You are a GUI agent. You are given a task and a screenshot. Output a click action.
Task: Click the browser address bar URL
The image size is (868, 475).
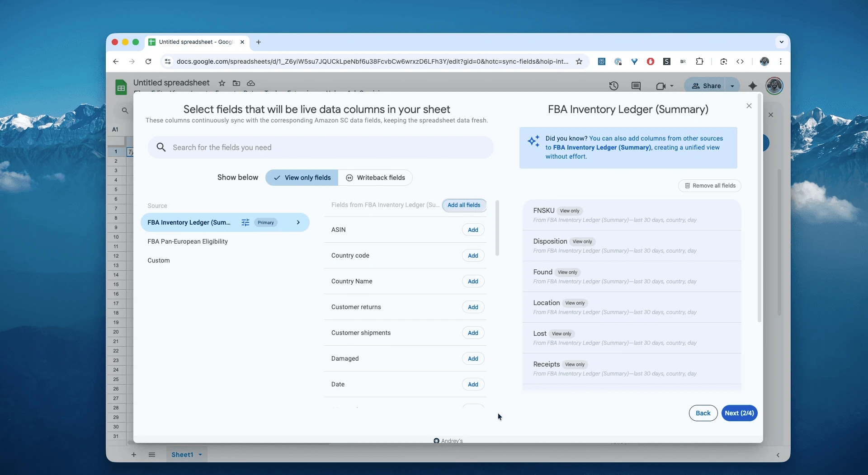coord(373,61)
